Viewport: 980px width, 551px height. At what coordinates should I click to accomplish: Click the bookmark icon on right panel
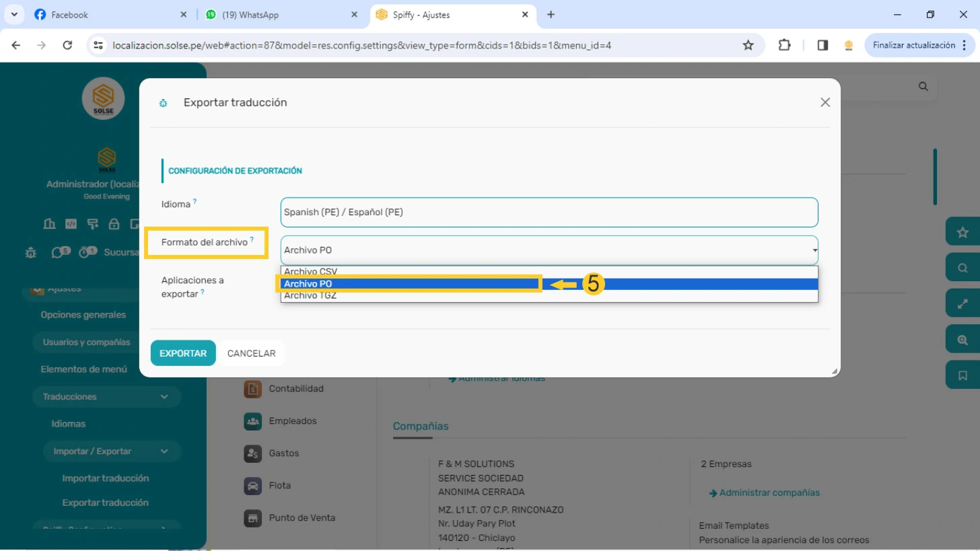(x=963, y=375)
